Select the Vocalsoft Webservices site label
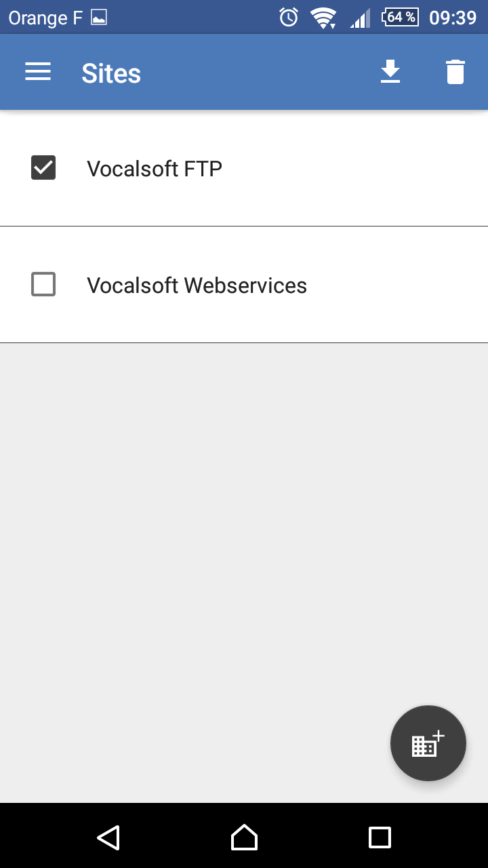The height and width of the screenshot is (868, 488). pyautogui.click(x=197, y=285)
